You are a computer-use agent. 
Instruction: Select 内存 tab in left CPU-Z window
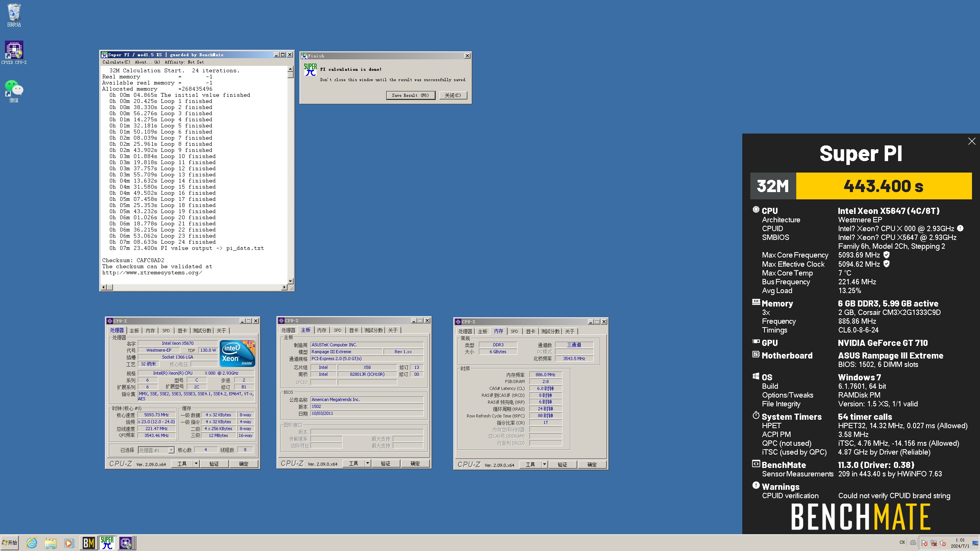click(150, 331)
